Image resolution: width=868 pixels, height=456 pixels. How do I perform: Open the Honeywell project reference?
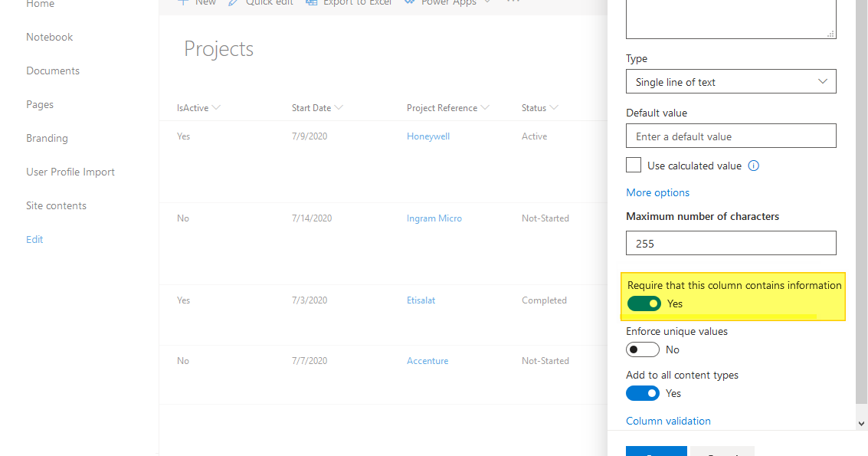pyautogui.click(x=427, y=136)
